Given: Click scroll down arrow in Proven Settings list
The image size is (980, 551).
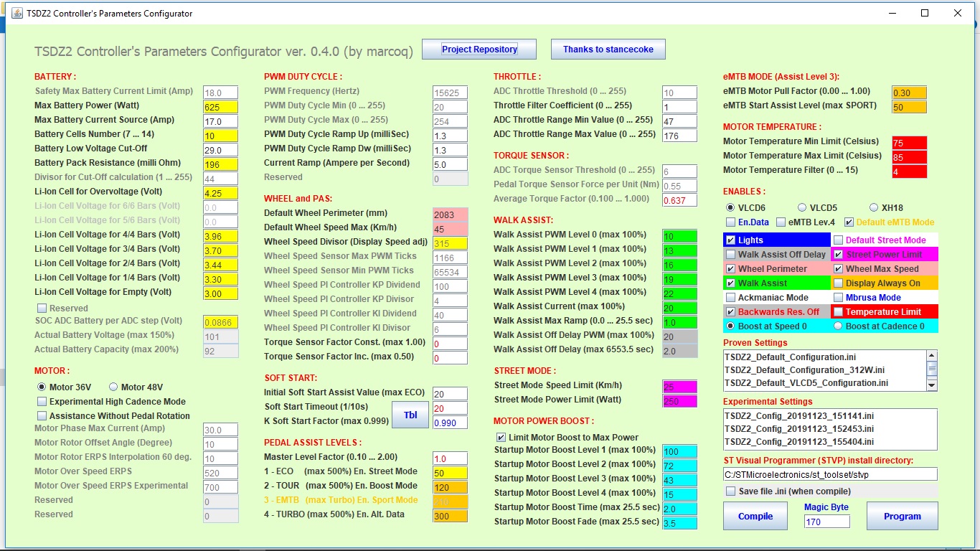Looking at the screenshot, I should coord(931,385).
